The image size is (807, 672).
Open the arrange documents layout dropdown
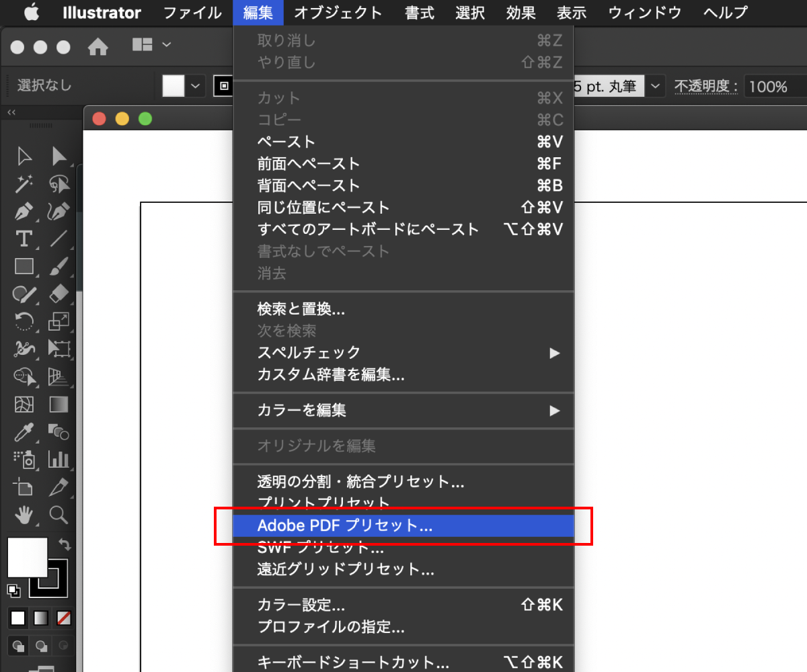coord(152,45)
